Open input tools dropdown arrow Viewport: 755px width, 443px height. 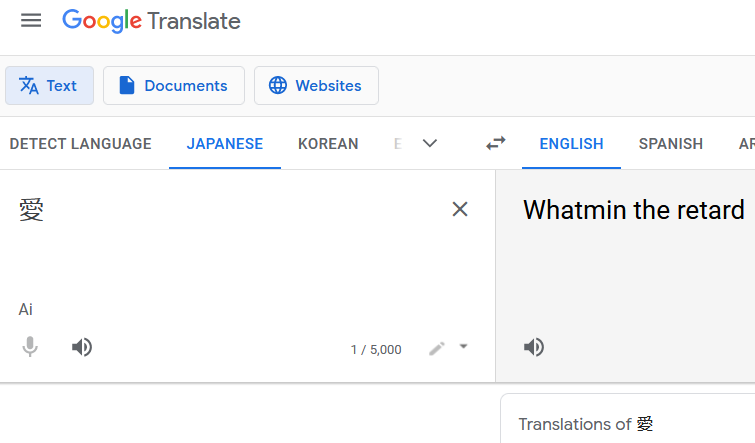[x=463, y=346]
